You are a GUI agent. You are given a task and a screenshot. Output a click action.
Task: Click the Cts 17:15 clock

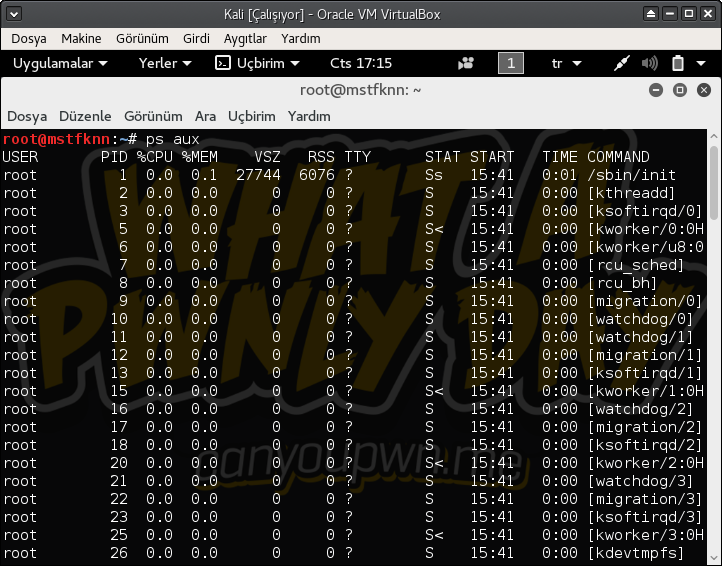point(361,63)
